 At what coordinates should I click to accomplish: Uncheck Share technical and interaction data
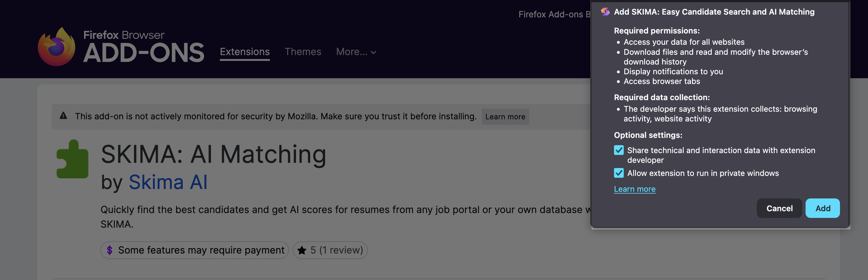(x=619, y=150)
